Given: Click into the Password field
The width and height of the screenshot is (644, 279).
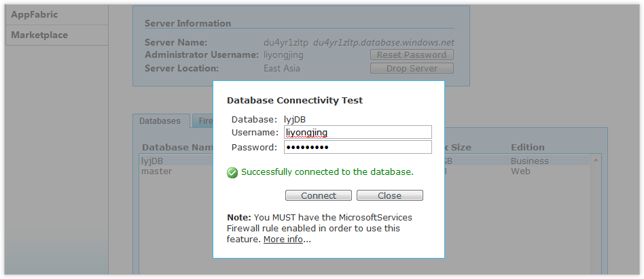Looking at the screenshot, I should click(x=357, y=147).
